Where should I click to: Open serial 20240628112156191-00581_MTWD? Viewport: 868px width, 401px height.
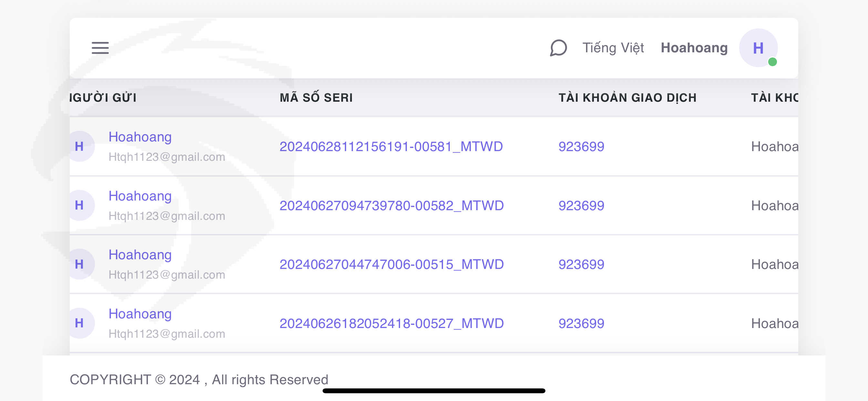(391, 147)
